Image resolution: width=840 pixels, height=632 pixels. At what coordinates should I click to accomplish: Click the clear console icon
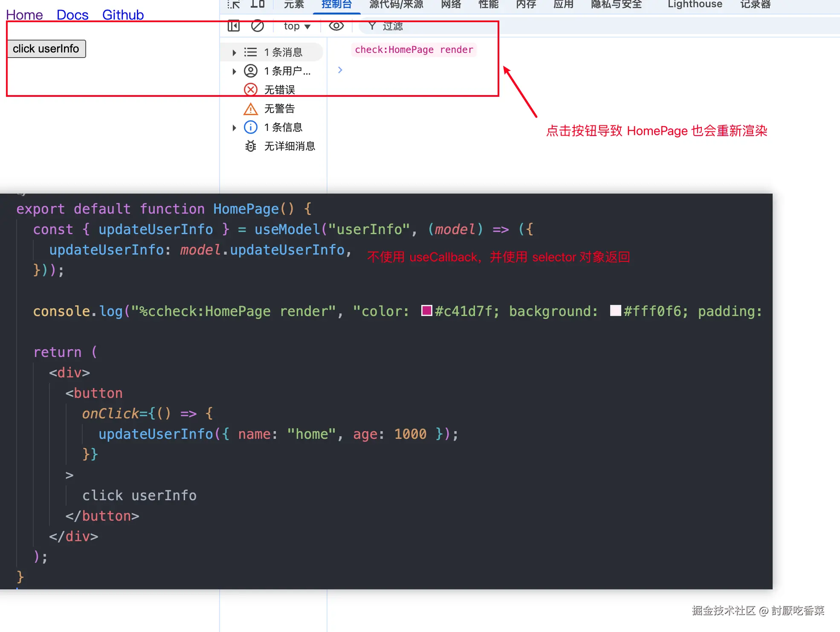(x=258, y=26)
